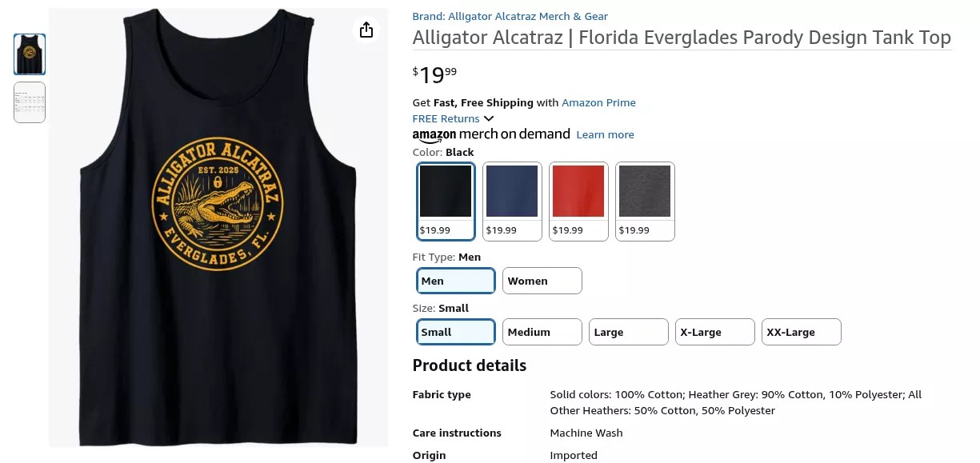View the black tank top thumbnail
Image resolution: width=980 pixels, height=463 pixels.
click(x=30, y=54)
